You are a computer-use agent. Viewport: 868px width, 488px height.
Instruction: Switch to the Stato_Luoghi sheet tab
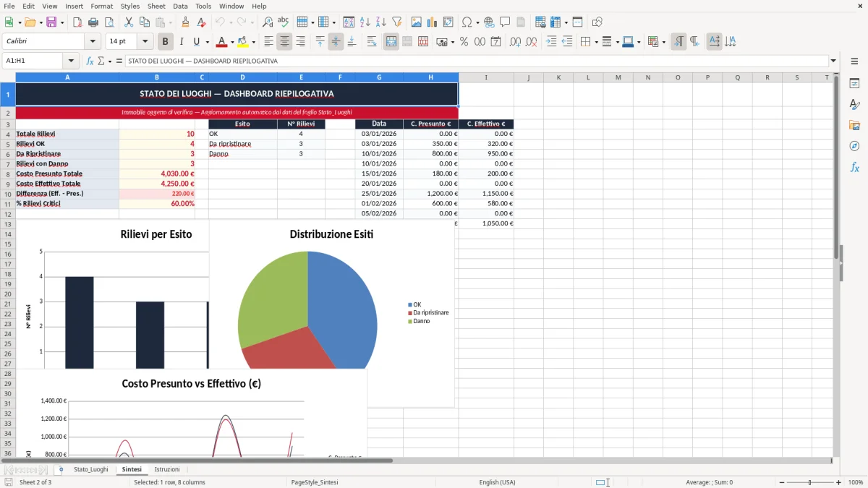91,469
